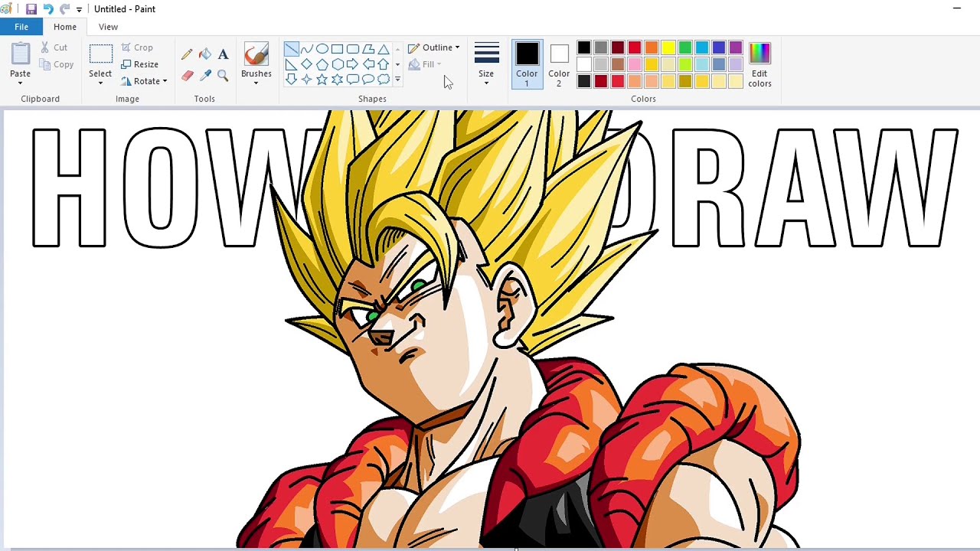Choose the Diamond shape
980x551 pixels.
tap(306, 64)
